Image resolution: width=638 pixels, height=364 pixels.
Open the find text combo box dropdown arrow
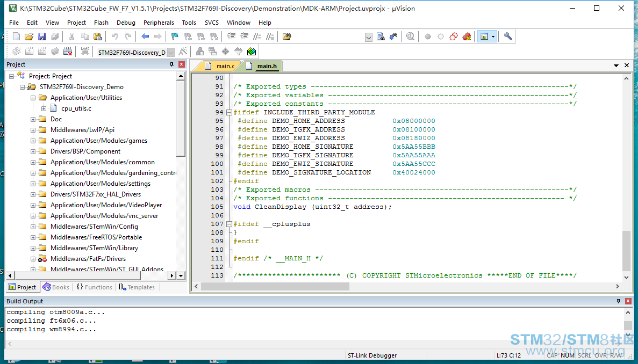369,38
